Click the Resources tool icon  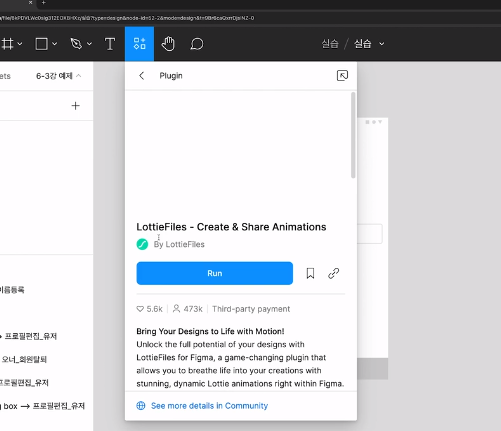139,44
